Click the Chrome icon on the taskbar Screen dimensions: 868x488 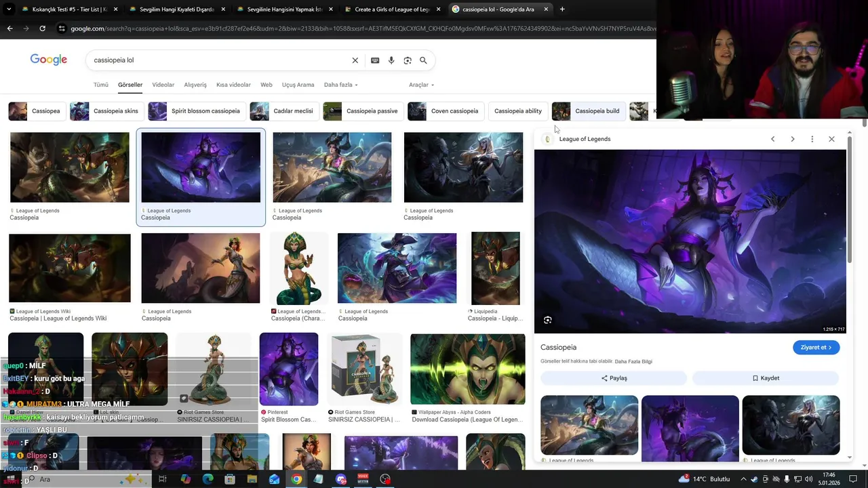coord(296,479)
